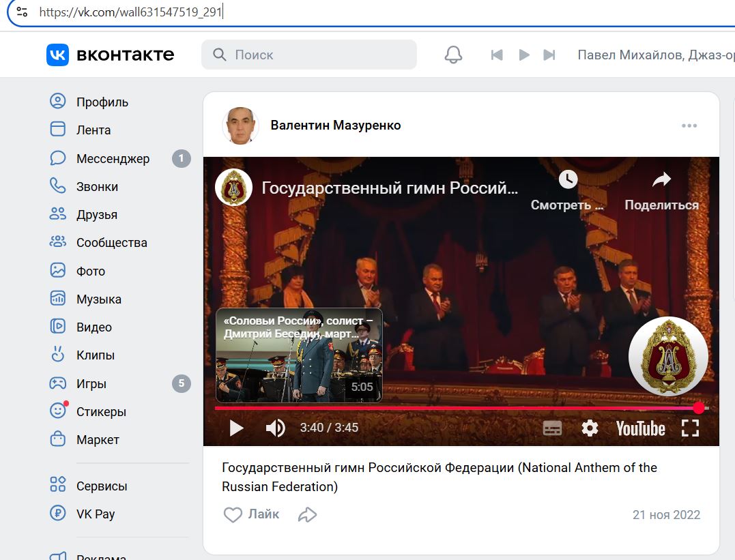Click Игры counter badge showing 5
The image size is (735, 560).
[x=182, y=383]
